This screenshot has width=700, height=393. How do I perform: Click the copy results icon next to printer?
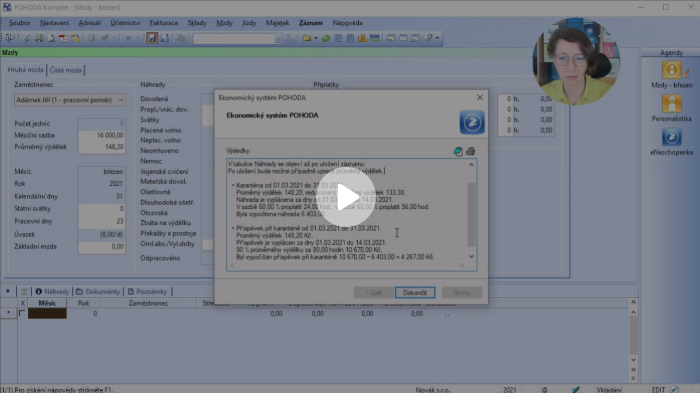458,151
